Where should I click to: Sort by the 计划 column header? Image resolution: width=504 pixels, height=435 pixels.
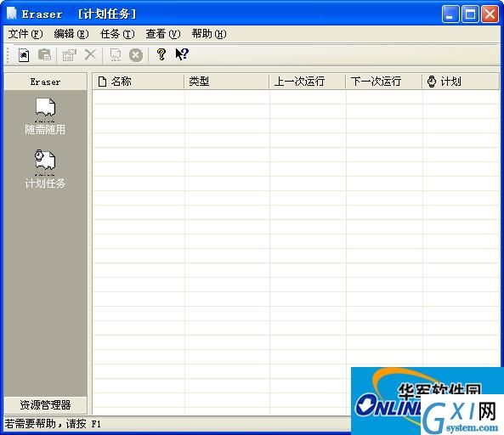pos(461,82)
